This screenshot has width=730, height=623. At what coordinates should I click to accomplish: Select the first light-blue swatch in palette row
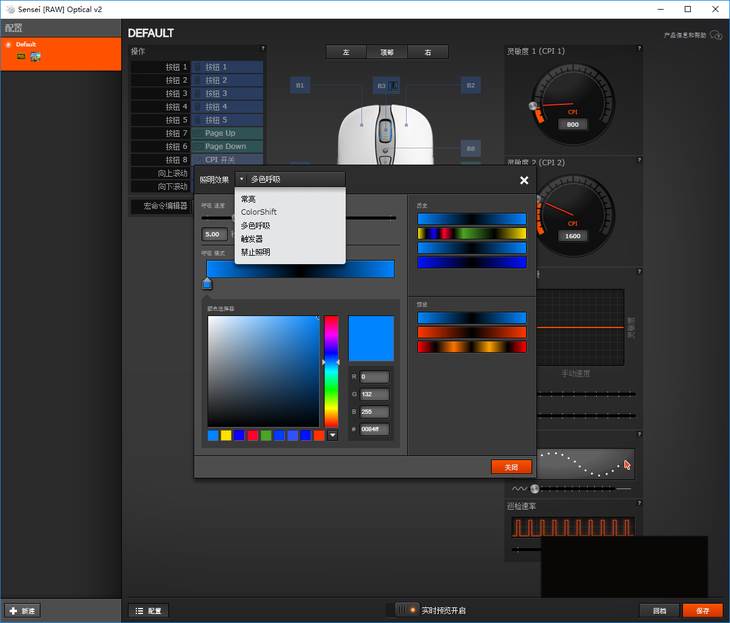coord(213,435)
